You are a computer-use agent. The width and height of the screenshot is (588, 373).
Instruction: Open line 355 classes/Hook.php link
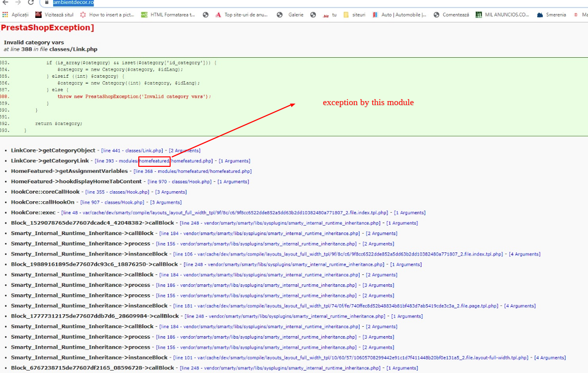[117, 192]
